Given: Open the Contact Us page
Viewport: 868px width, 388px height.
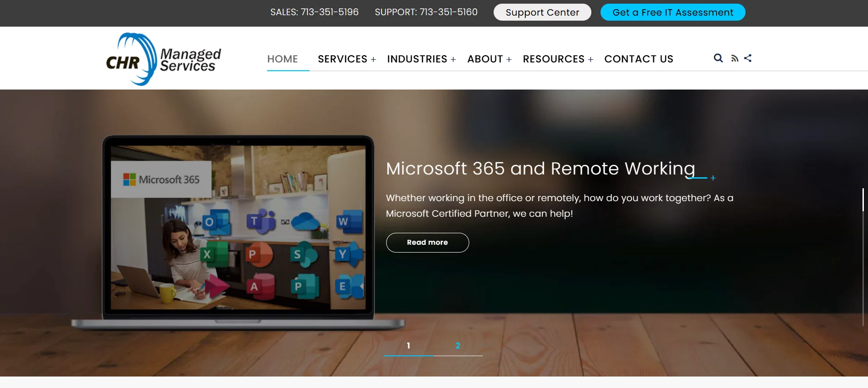Looking at the screenshot, I should (x=639, y=59).
